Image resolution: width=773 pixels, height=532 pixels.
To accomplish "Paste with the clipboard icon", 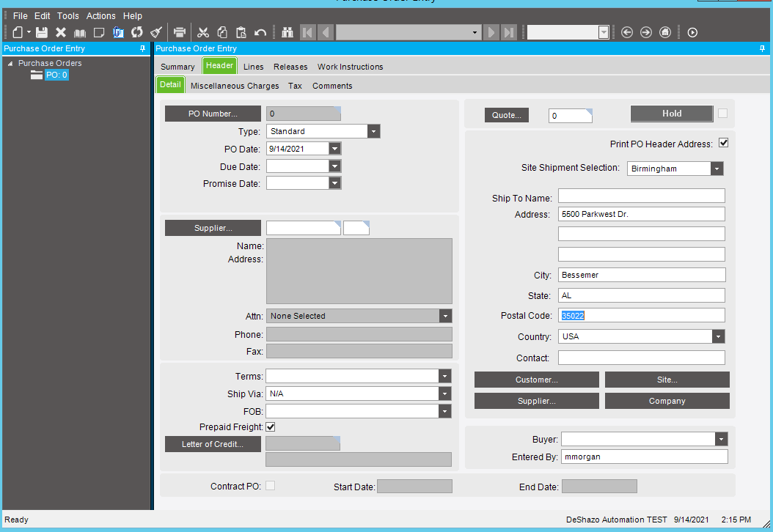I will [x=241, y=32].
